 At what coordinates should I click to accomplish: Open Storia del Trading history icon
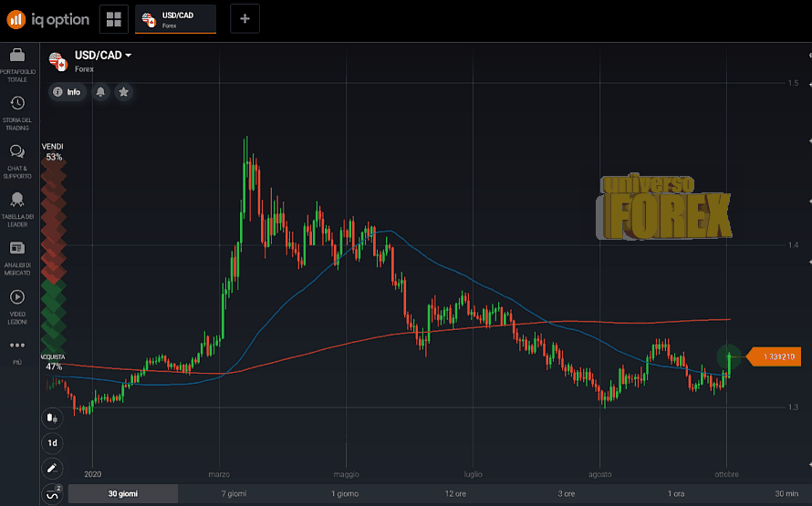(17, 105)
